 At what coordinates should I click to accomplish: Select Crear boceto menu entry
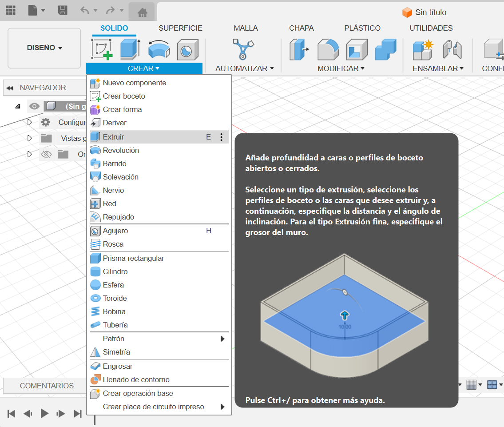[x=159, y=96]
